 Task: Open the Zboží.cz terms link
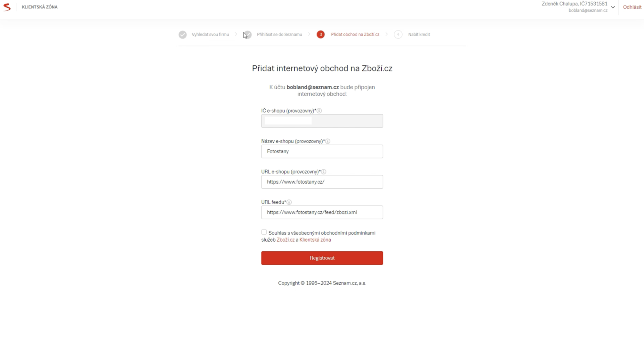pos(285,240)
